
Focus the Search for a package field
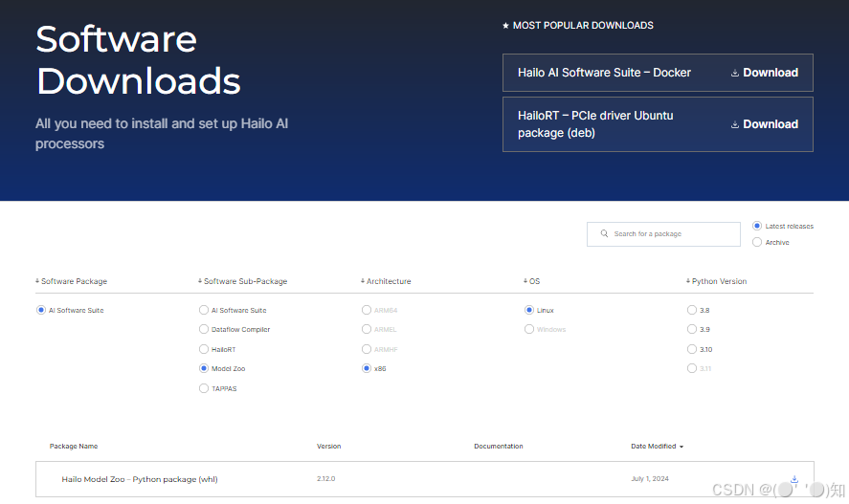click(663, 234)
